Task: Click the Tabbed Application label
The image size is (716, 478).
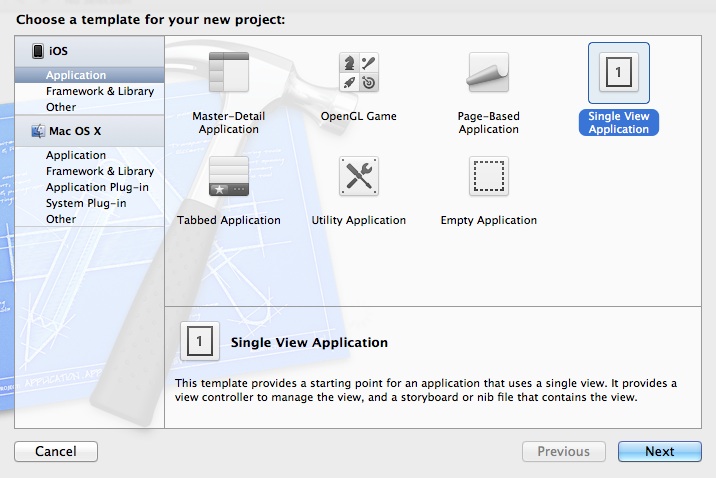Action: coord(229,220)
